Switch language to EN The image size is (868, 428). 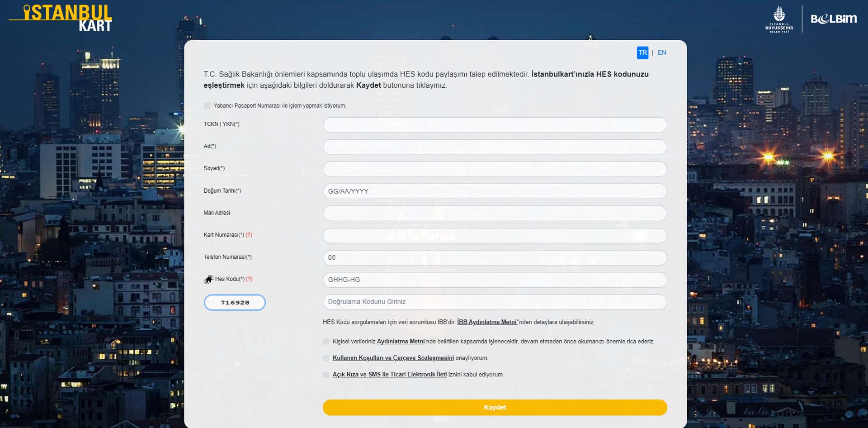tap(662, 53)
